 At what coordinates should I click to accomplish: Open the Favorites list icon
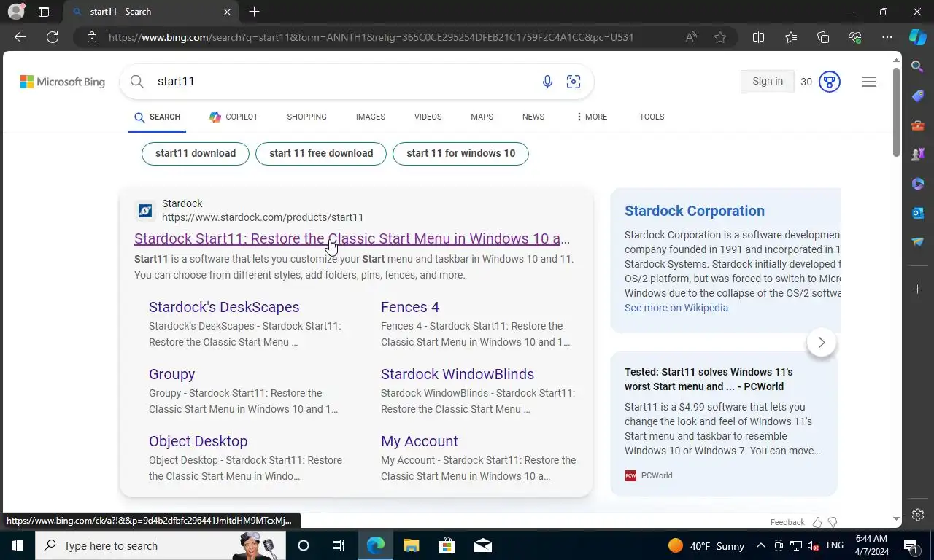click(x=791, y=37)
